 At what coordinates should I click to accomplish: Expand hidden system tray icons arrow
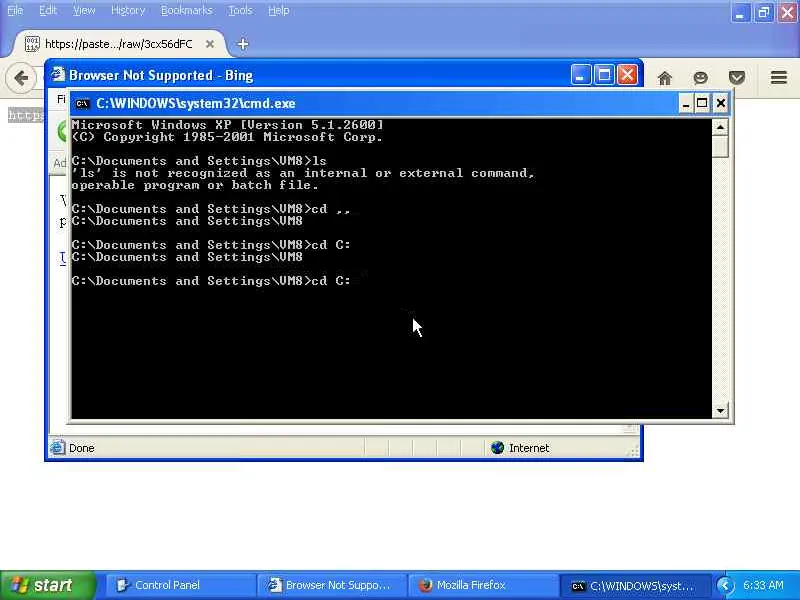tap(725, 586)
